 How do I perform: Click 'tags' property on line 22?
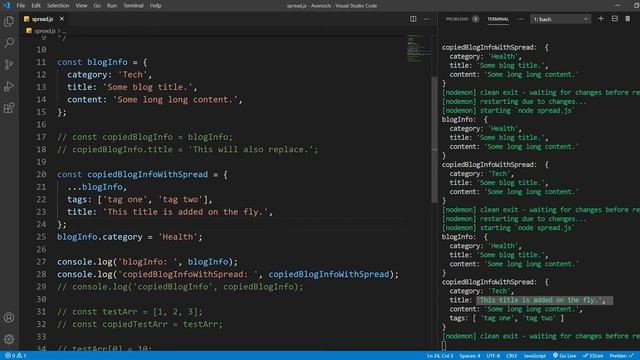[79, 200]
